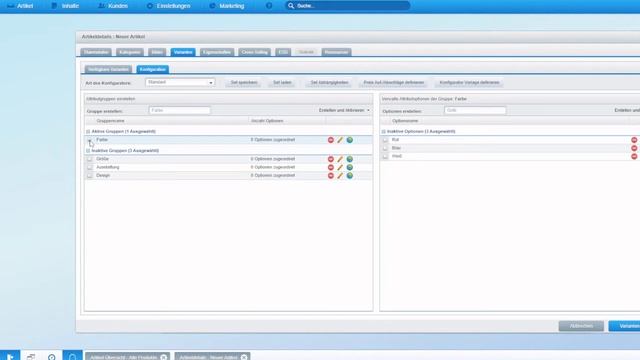Click Konfigurator Vorlage definieren button
Viewport: 640px width, 360px height.
(x=469, y=82)
